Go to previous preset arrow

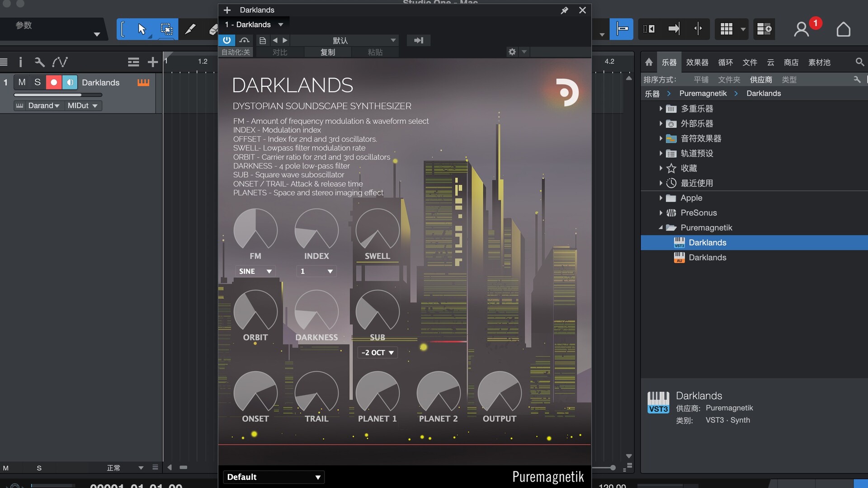pyautogui.click(x=275, y=40)
